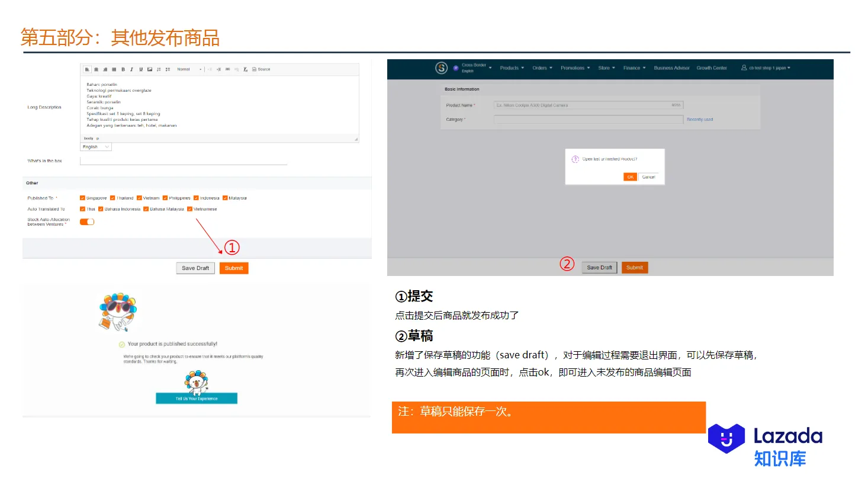Select the Bold formatting icon
This screenshot has width=868, height=488.
click(x=123, y=69)
